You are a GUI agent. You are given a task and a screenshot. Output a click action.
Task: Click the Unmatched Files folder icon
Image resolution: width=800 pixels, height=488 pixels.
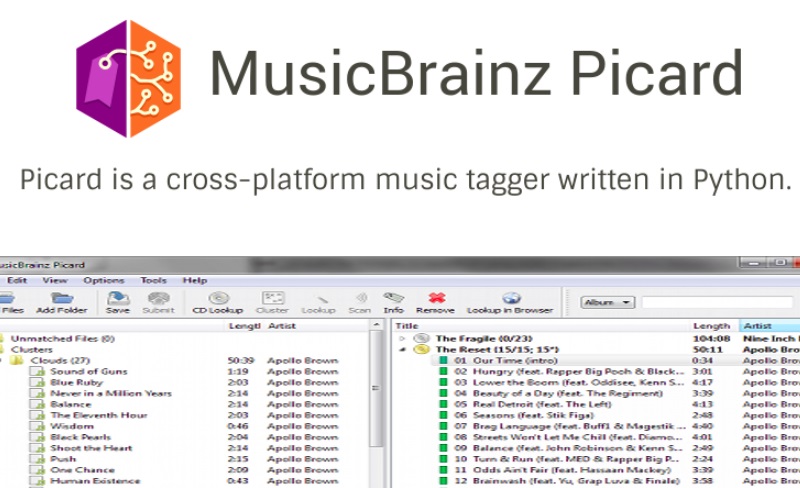coord(2,338)
